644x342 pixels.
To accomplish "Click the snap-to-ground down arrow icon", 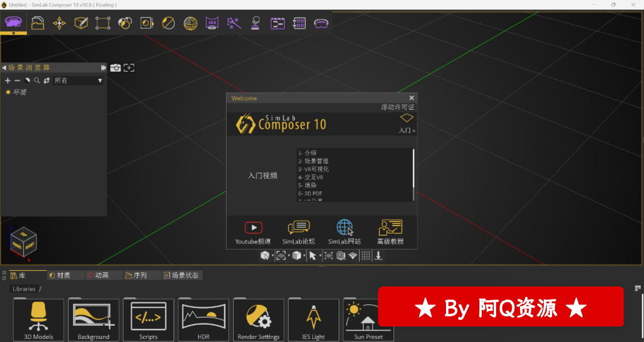I will (x=378, y=255).
